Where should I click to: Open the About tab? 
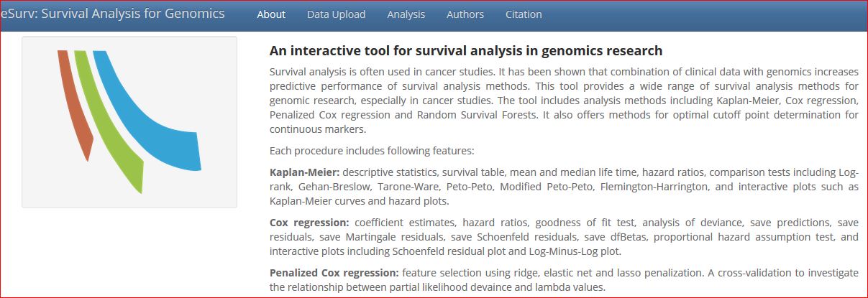point(271,14)
